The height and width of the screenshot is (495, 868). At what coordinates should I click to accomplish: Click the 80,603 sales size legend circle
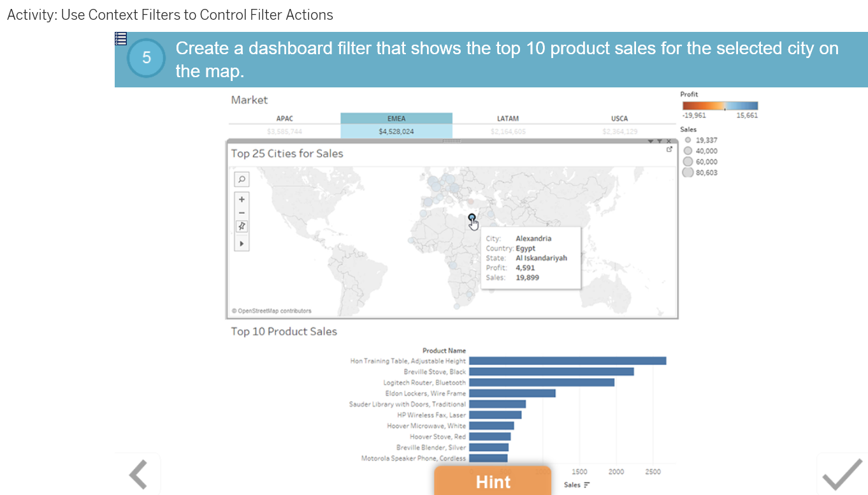pos(688,172)
